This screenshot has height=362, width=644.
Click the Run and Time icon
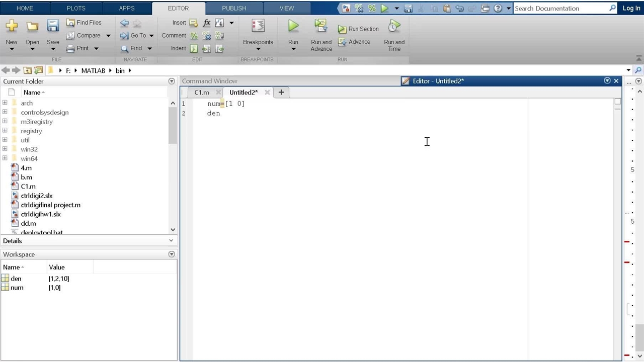tap(394, 26)
